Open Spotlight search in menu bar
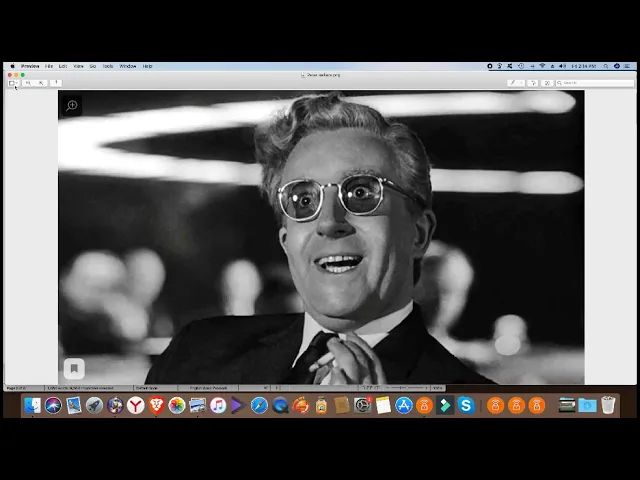The height and width of the screenshot is (480, 640). [x=606, y=66]
